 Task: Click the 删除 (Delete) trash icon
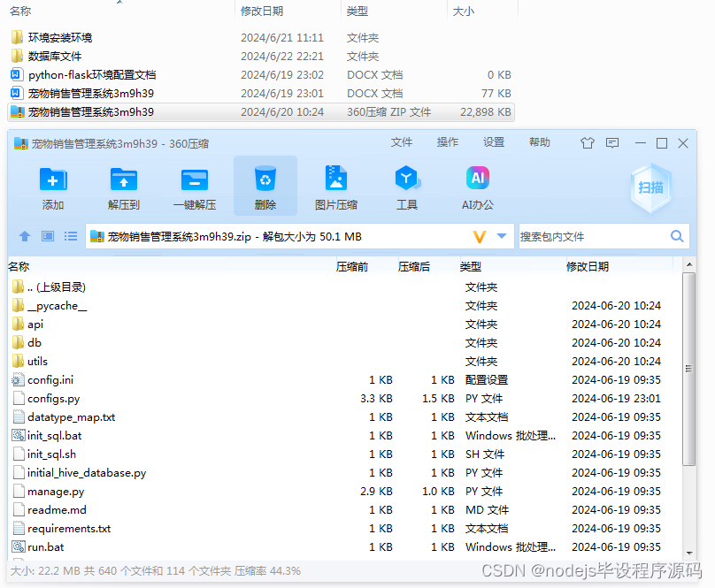click(265, 179)
